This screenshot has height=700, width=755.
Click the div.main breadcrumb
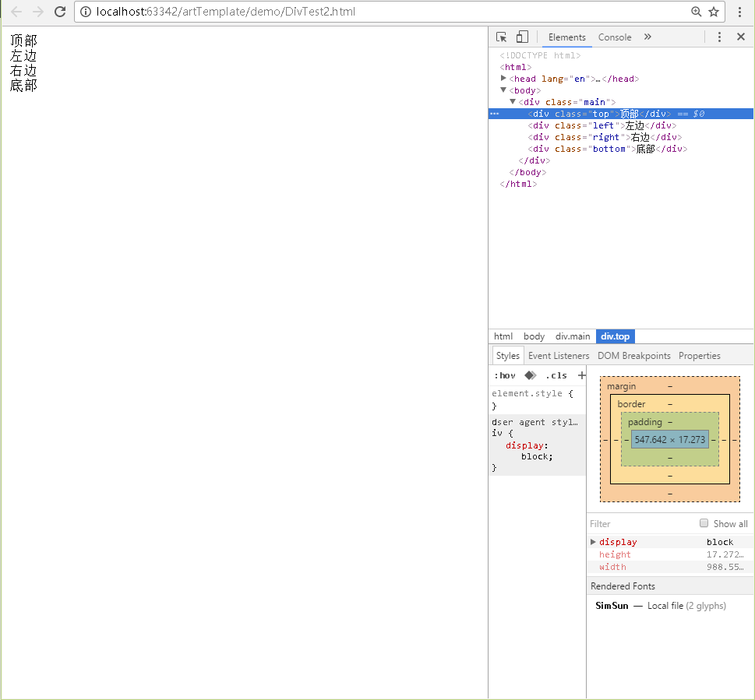click(573, 336)
